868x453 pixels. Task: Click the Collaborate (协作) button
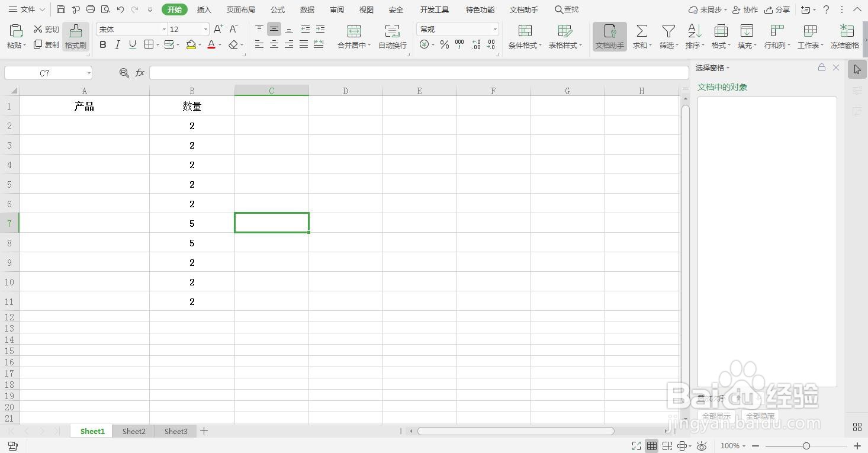click(745, 9)
